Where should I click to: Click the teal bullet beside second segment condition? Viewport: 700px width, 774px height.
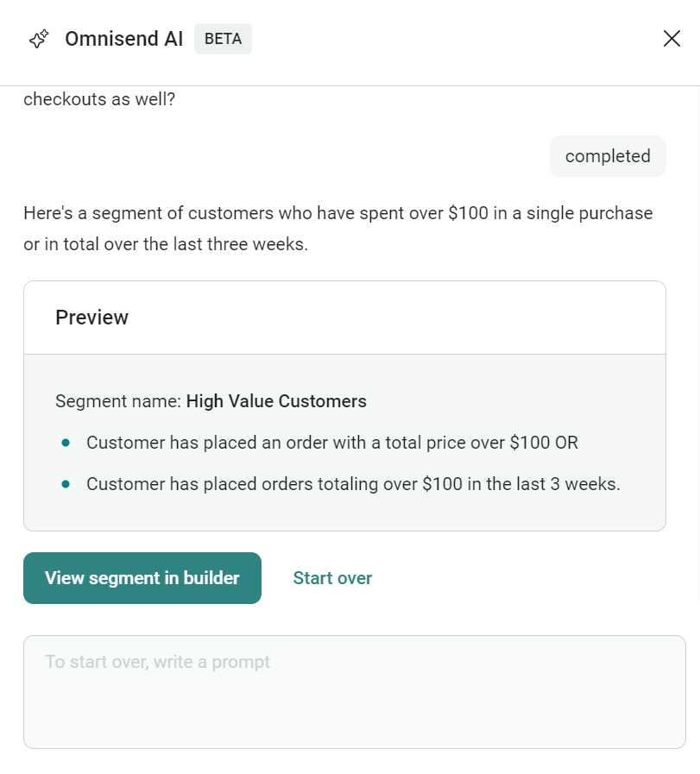tap(66, 484)
